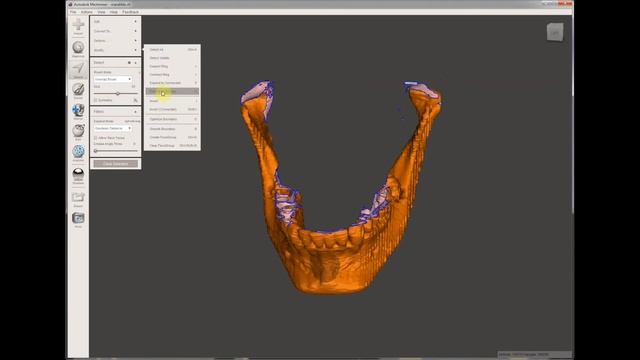Adjust the brush Size slider
Viewport: 640px width, 360px height.
[116, 93]
